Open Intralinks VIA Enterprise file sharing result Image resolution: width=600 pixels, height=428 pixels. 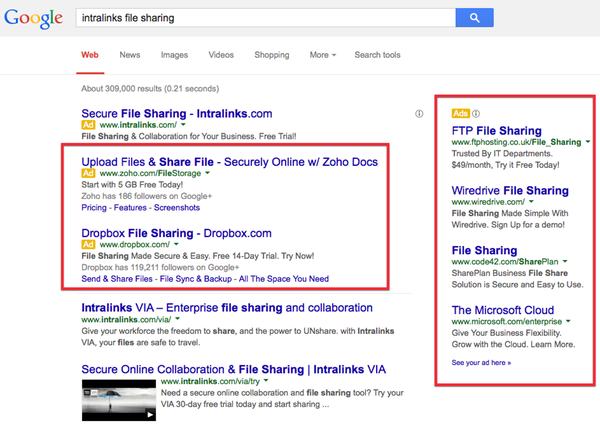pos(227,308)
